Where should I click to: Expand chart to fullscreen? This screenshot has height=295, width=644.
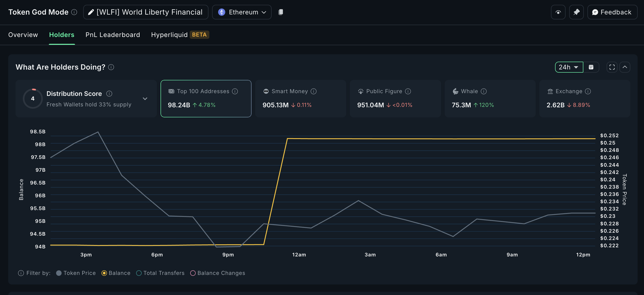612,67
